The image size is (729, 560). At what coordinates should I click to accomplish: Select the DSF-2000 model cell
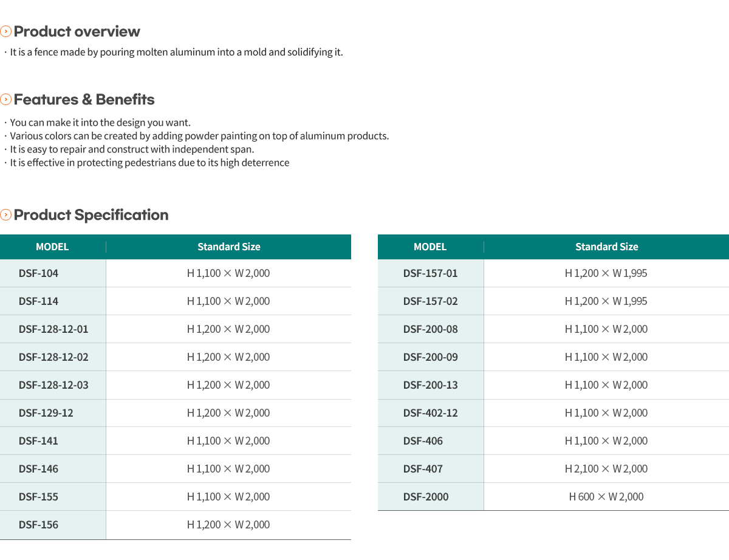pos(431,497)
